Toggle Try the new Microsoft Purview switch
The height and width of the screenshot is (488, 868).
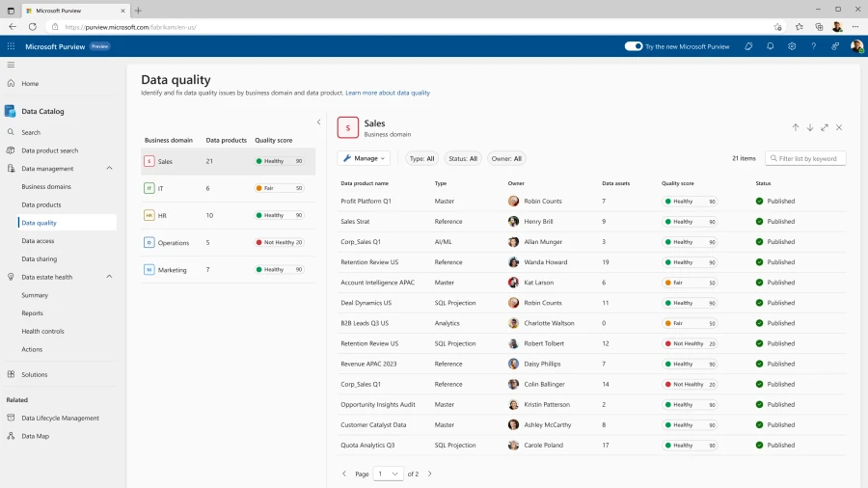634,46
